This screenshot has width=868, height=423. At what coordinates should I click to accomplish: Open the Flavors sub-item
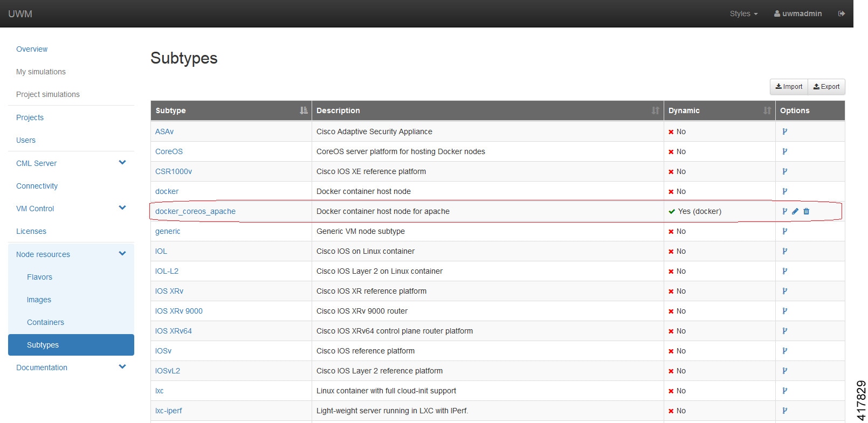click(39, 277)
